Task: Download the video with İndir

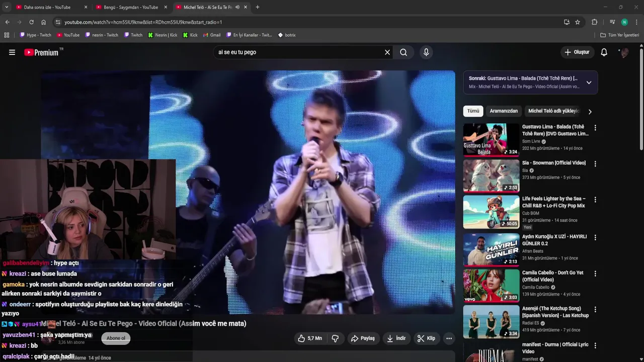Action: click(396, 338)
